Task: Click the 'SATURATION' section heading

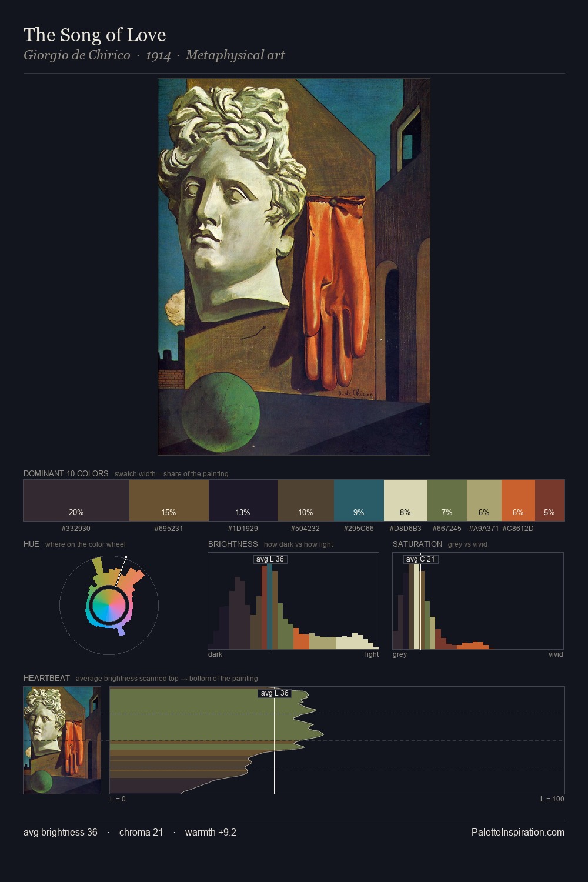Action: (x=417, y=544)
